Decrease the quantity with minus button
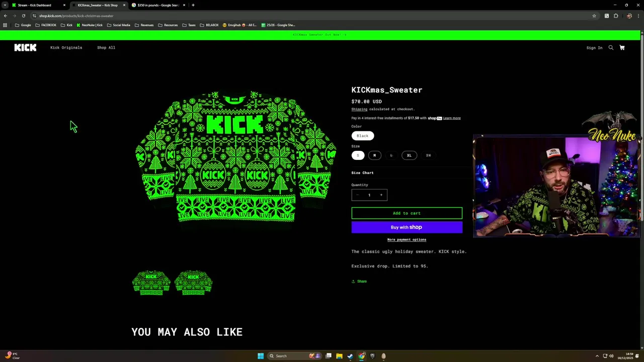 coord(358,195)
